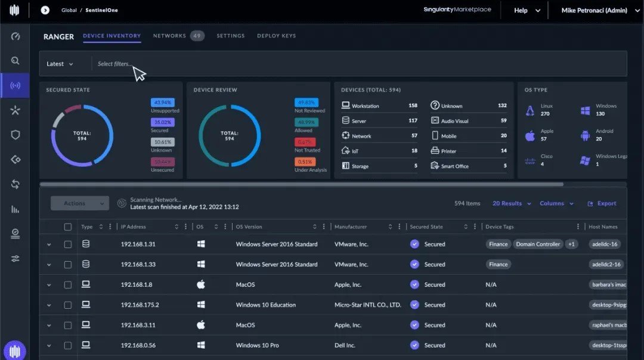Open the diamond code icon in sidebar
Image resolution: width=644 pixels, height=360 pixels.
[x=15, y=159]
